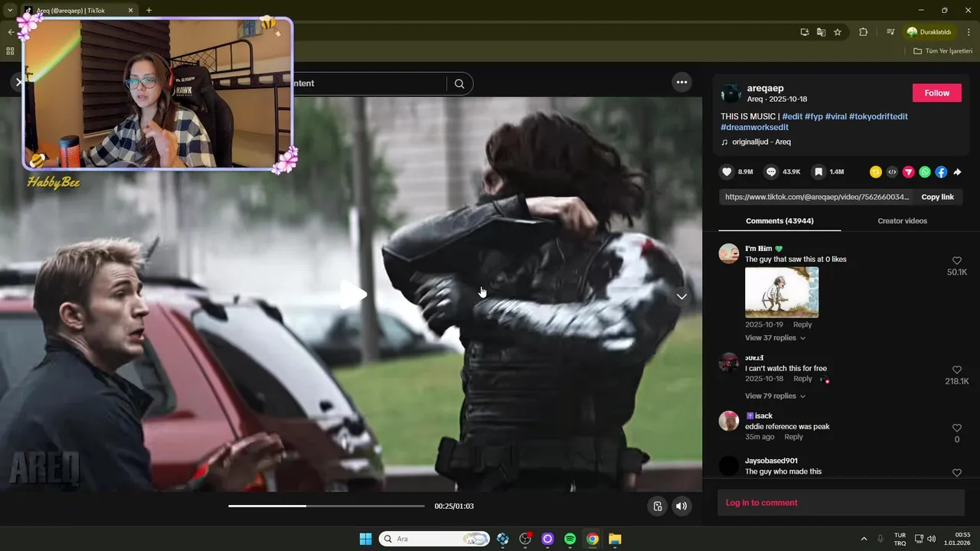980x551 pixels.
Task: Open comments via the 43.9K bubble icon
Action: click(771, 172)
